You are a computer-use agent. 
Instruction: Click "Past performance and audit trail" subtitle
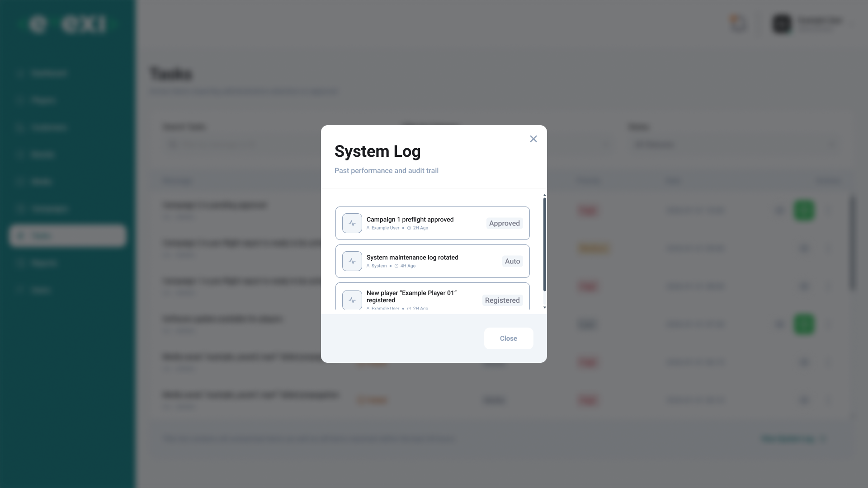(387, 171)
